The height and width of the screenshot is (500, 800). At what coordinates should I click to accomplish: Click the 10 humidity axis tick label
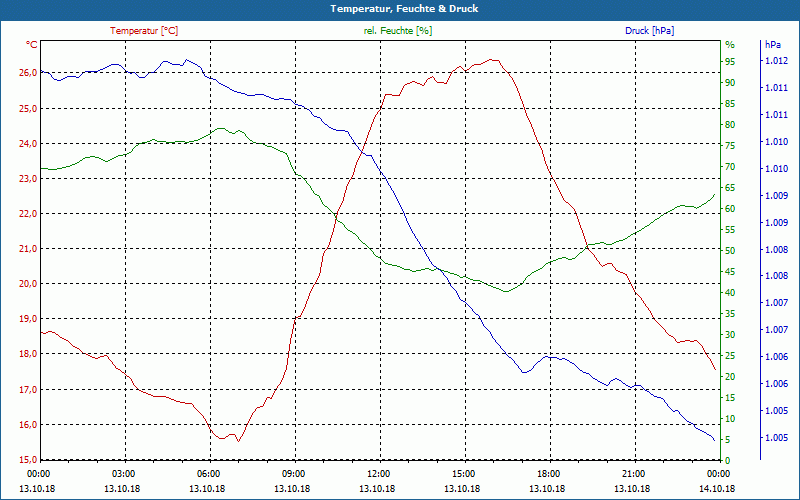[730, 419]
